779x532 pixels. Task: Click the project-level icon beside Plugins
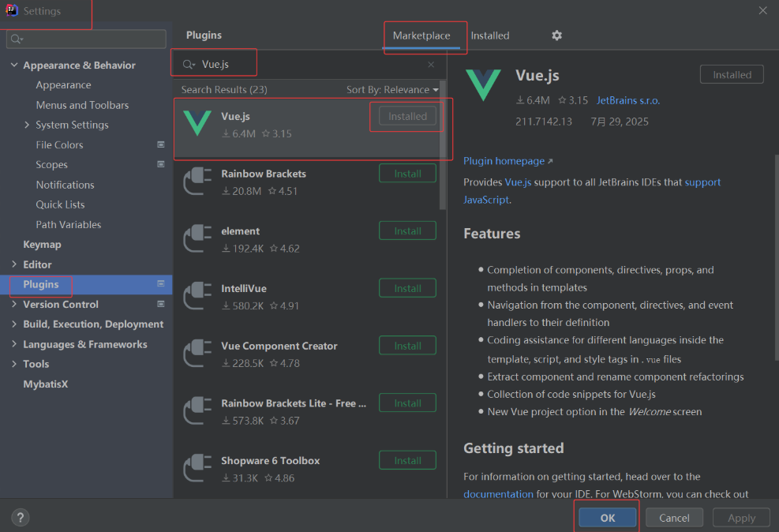161,283
